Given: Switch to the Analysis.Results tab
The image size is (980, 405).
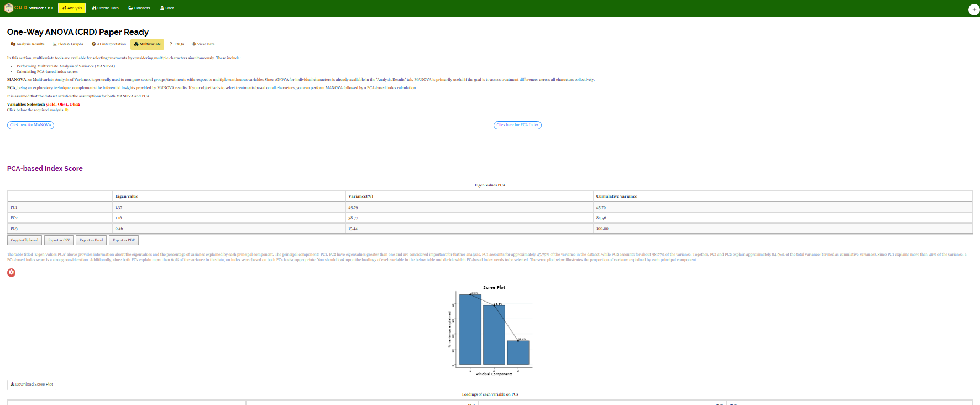Looking at the screenshot, I should tap(28, 44).
